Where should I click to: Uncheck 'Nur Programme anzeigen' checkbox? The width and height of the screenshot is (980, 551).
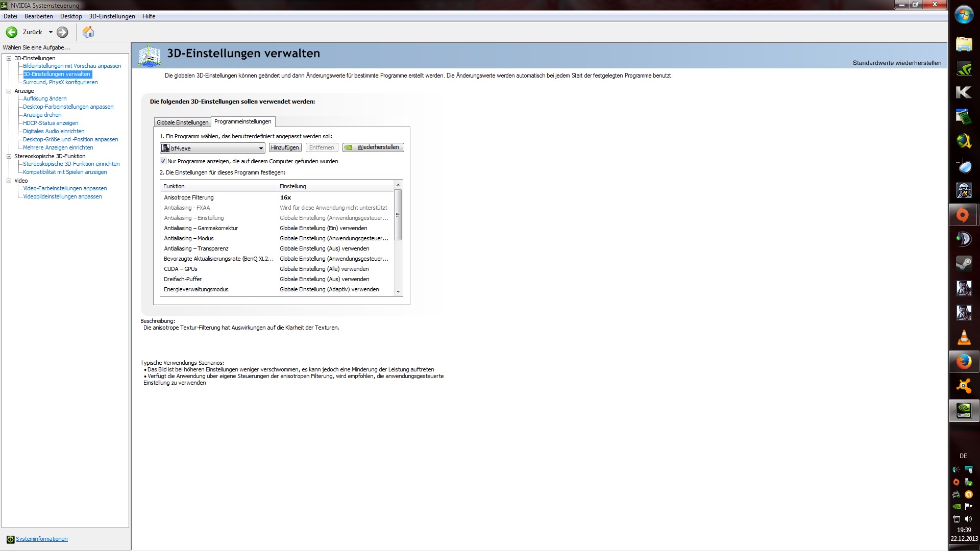(163, 161)
